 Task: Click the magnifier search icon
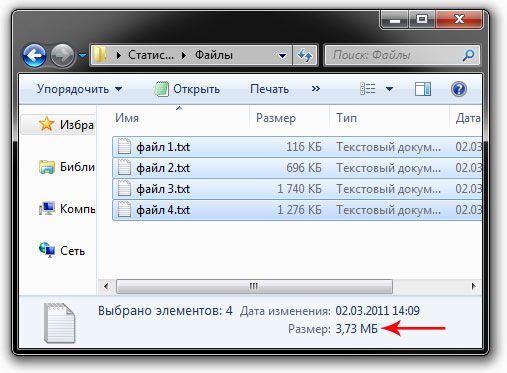tap(468, 55)
